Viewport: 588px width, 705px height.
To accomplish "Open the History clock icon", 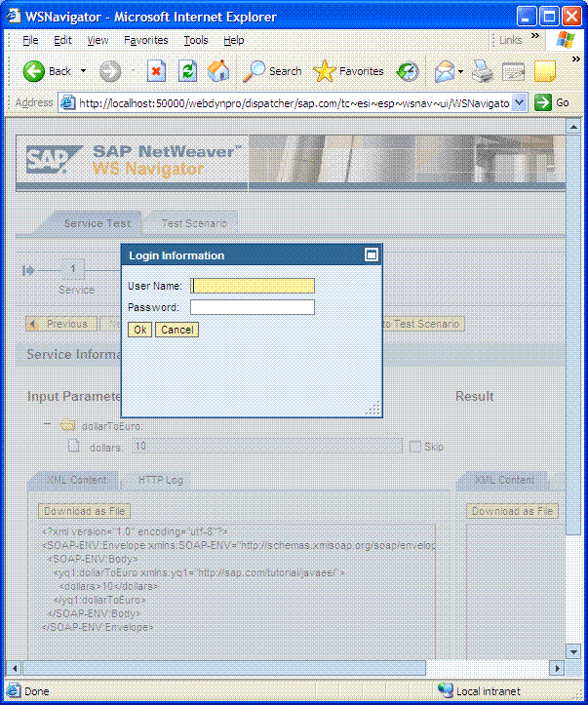I will tap(408, 71).
